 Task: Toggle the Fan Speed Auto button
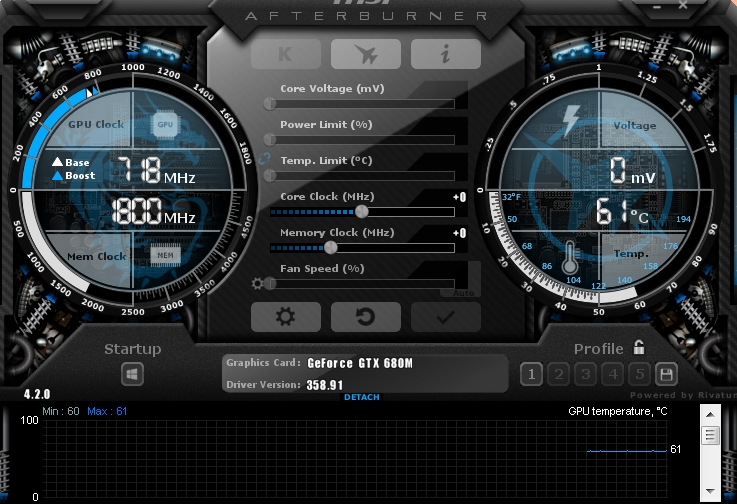pos(463,293)
